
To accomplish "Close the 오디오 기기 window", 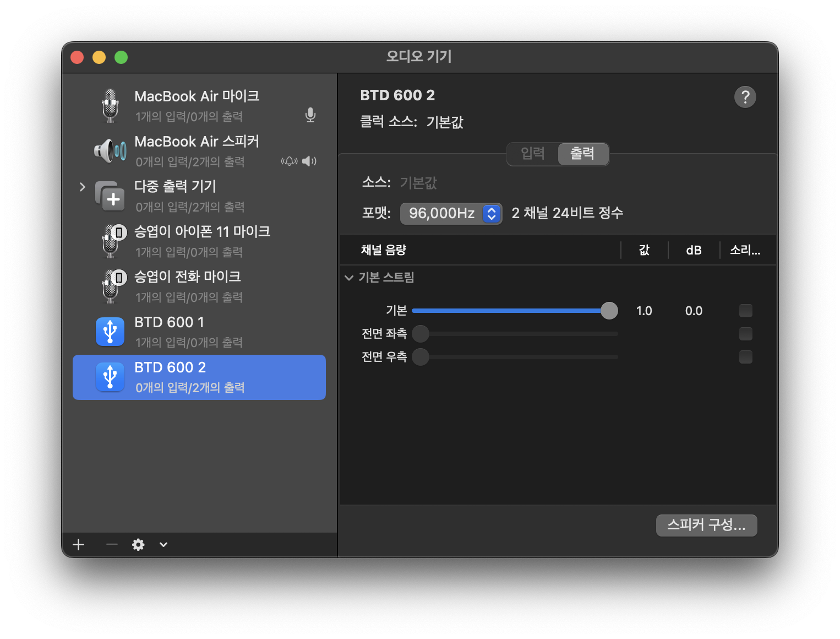I will 77,57.
